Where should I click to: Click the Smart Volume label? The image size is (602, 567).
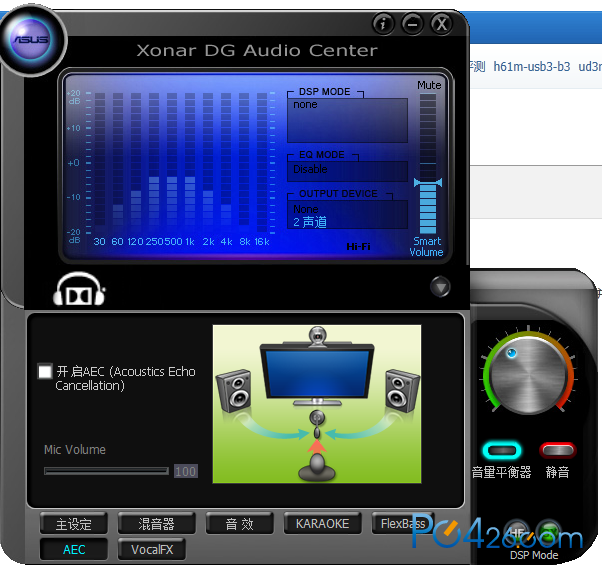[427, 246]
